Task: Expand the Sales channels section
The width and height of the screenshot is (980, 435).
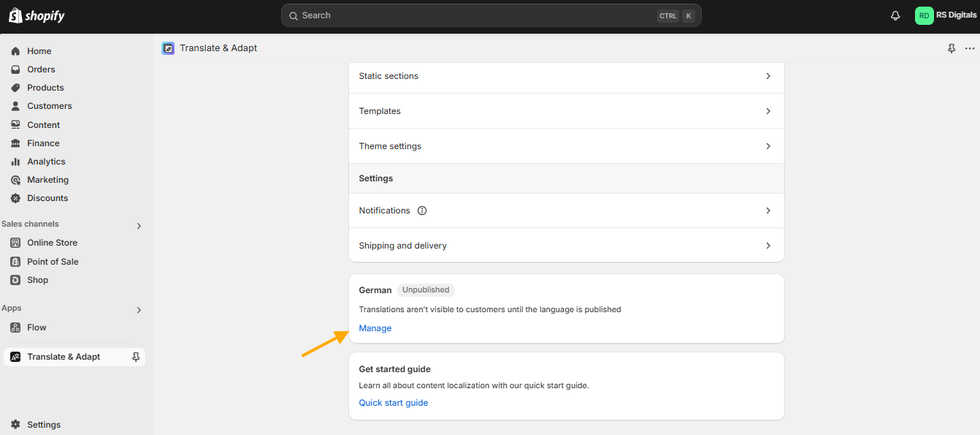Action: pos(139,226)
